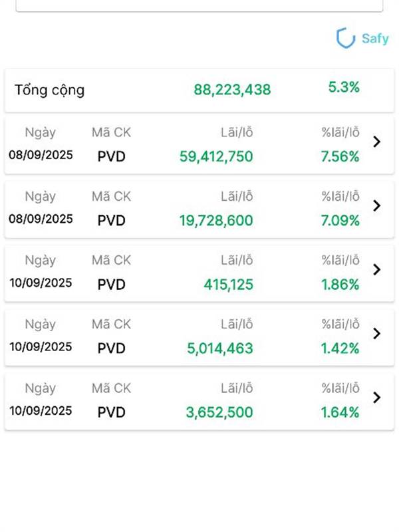Viewport: 399px width, 532px height.
Task: Open details arrow for 5,014,463 row
Action: click(x=376, y=333)
